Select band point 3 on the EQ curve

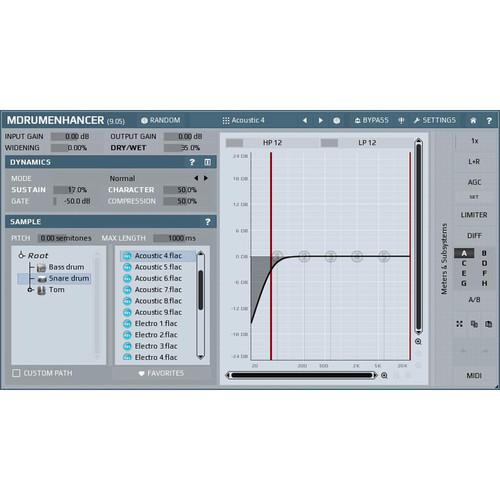(x=330, y=256)
